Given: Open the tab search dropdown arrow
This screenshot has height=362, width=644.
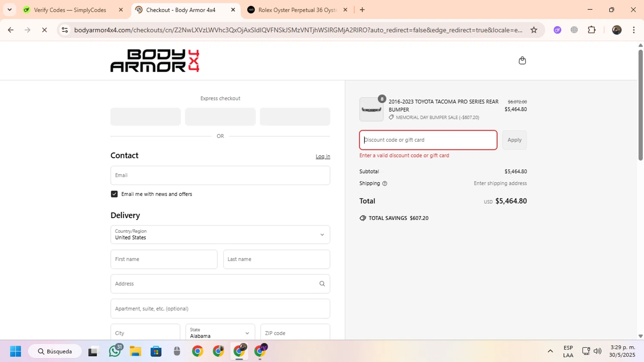Looking at the screenshot, I should point(9,10).
